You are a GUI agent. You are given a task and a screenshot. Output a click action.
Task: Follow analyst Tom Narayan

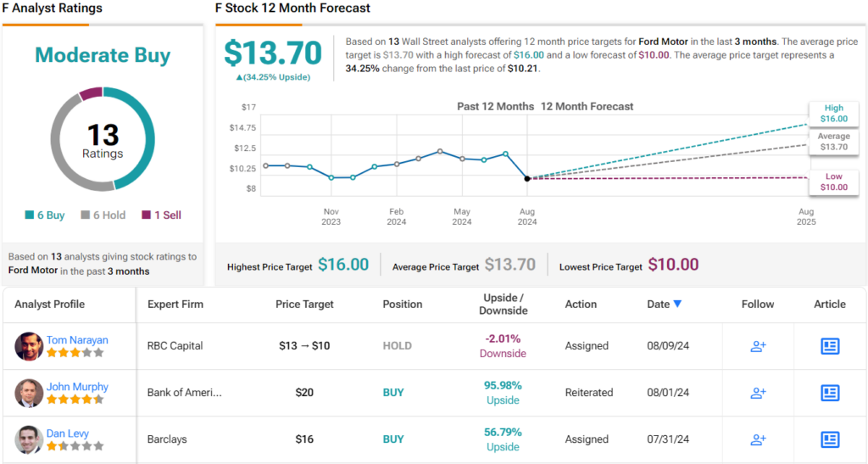pyautogui.click(x=758, y=346)
